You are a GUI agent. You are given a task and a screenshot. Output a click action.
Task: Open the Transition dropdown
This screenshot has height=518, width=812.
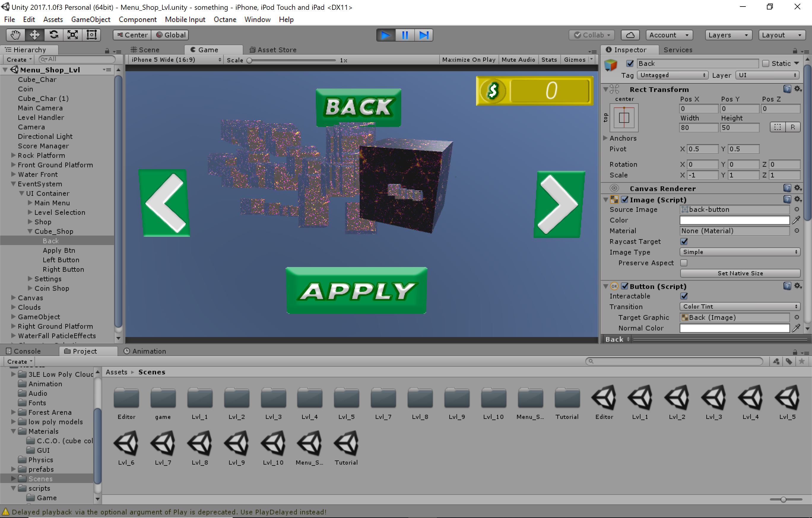click(740, 306)
